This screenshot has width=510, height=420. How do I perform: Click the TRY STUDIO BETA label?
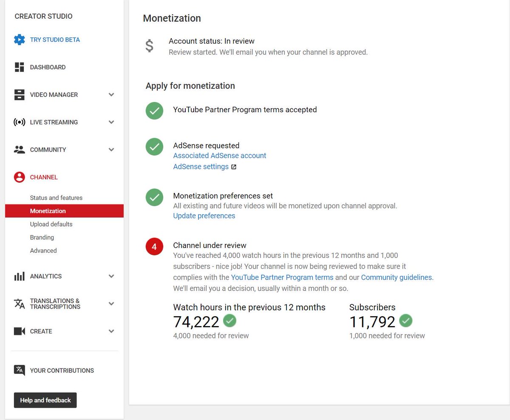pos(55,40)
